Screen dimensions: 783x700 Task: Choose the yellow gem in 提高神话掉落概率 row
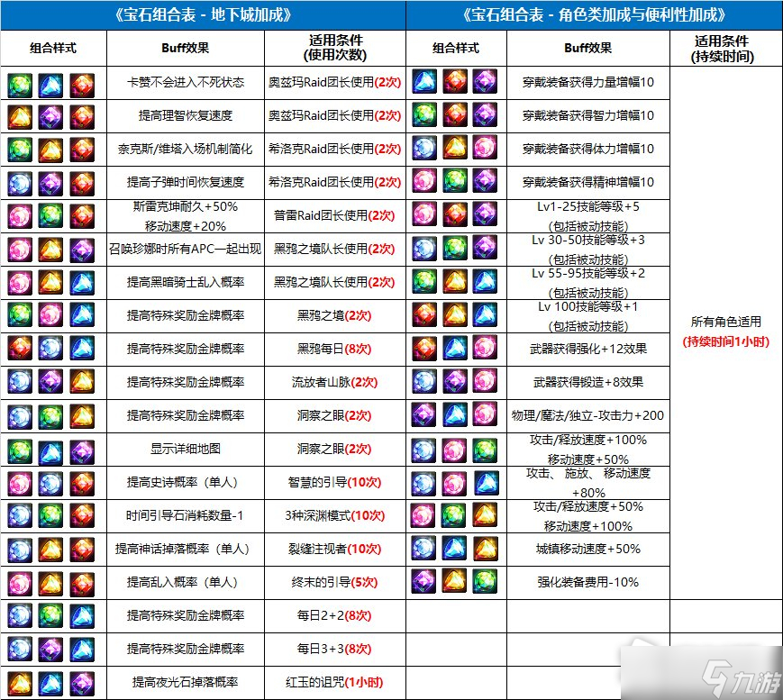(x=51, y=550)
